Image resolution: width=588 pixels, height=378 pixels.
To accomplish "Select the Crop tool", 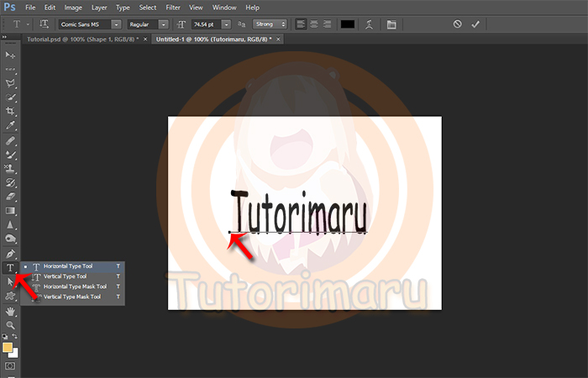I will click(x=10, y=111).
